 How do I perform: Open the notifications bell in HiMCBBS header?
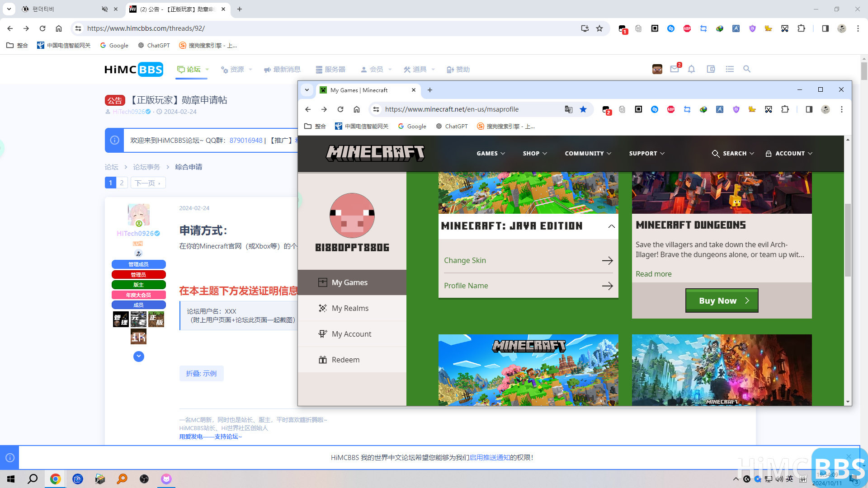692,69
